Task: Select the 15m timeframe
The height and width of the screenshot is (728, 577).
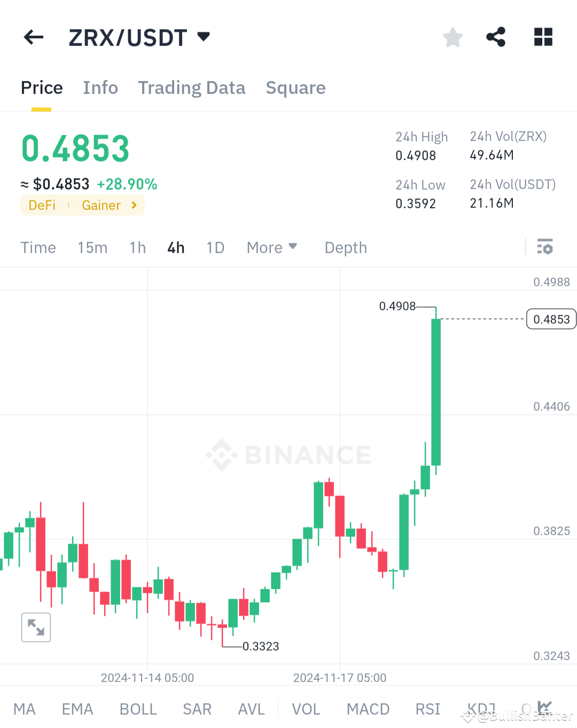Action: pyautogui.click(x=92, y=247)
